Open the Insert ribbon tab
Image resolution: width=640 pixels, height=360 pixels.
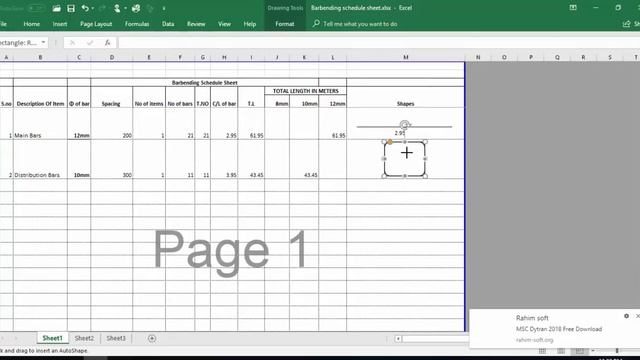(x=60, y=24)
